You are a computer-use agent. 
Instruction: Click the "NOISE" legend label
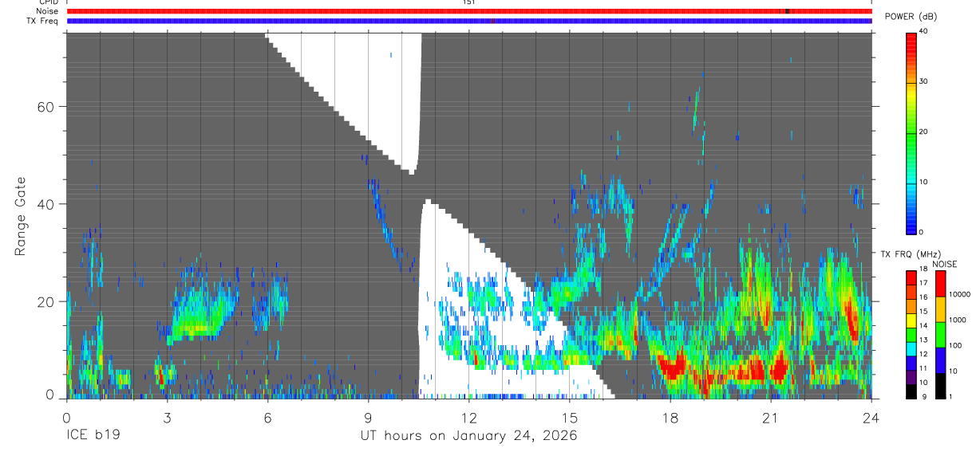(945, 264)
